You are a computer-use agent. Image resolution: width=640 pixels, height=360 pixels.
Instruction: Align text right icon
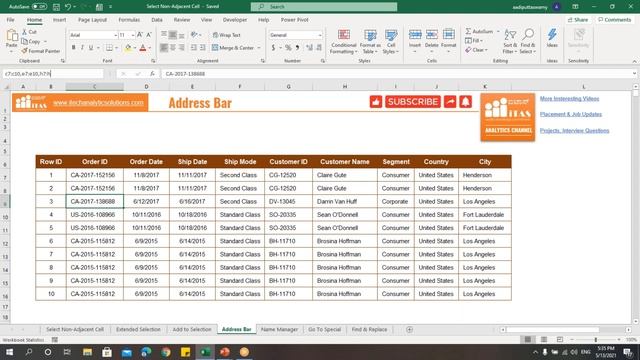click(182, 48)
